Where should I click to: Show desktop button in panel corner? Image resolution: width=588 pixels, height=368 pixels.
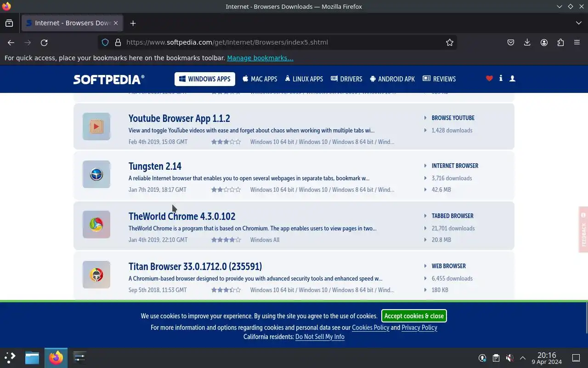(x=576, y=358)
